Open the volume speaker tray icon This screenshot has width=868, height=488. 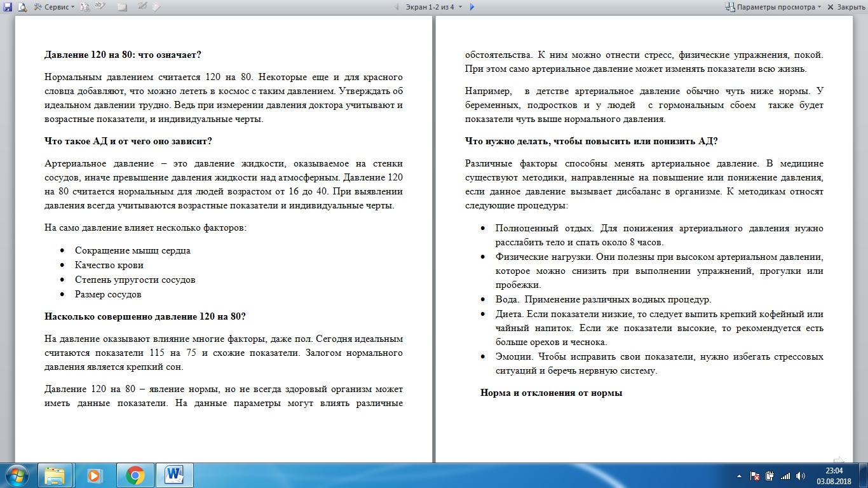coord(800,475)
